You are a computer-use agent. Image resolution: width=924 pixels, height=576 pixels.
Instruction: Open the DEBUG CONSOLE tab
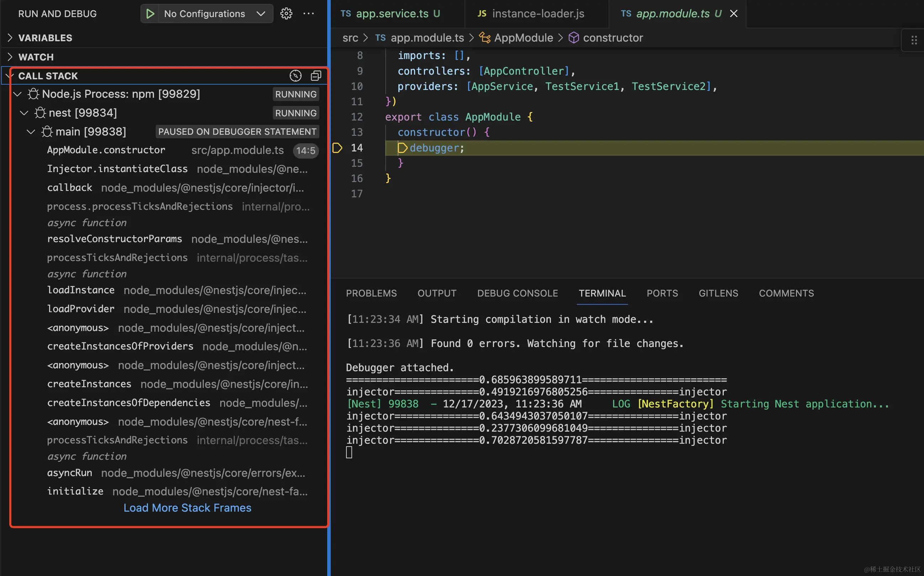point(517,293)
